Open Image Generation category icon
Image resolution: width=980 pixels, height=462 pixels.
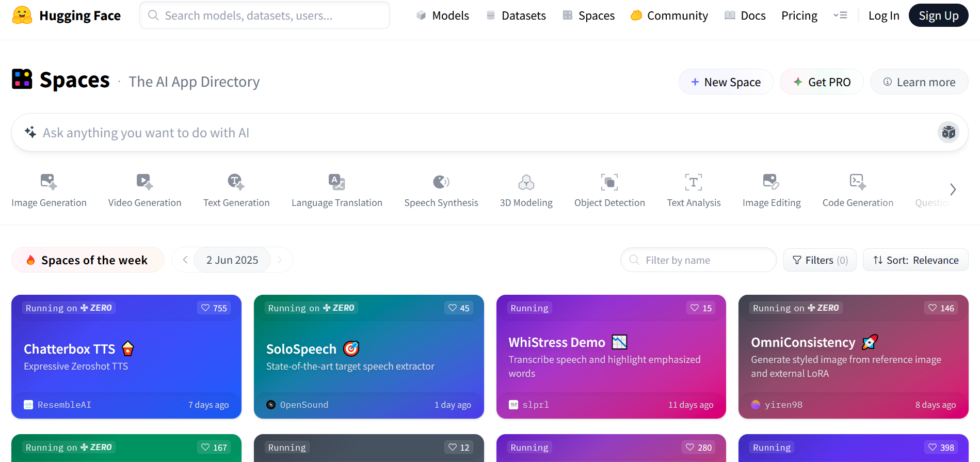[49, 182]
